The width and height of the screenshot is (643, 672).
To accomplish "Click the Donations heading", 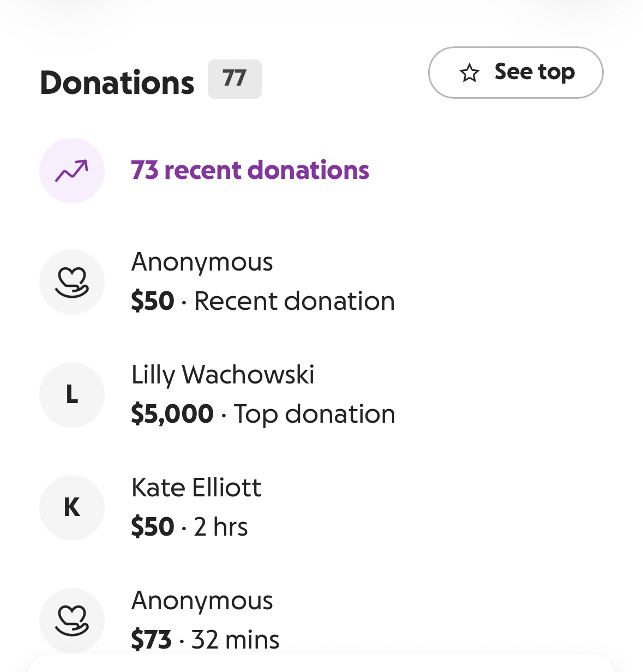I will click(x=117, y=83).
